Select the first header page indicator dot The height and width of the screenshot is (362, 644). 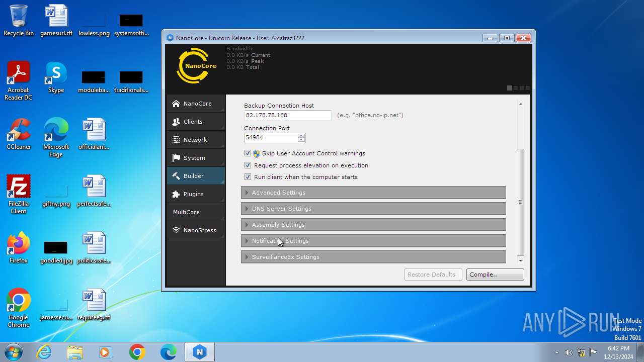(x=510, y=88)
